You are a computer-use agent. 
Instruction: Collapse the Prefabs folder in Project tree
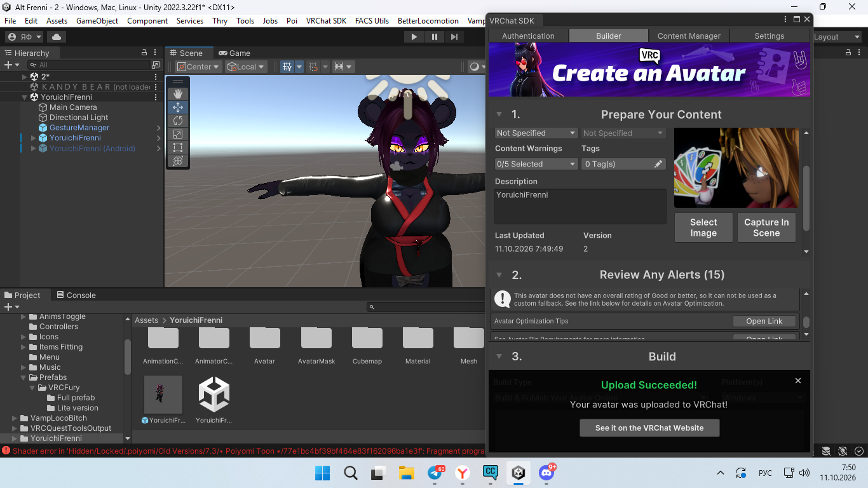coord(24,377)
